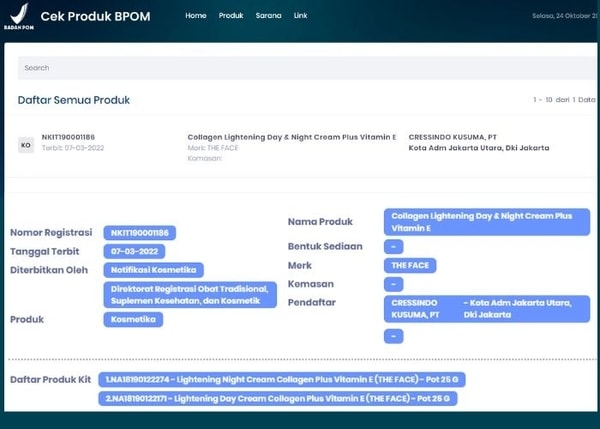Click the Direktorat Registrasi Obat Tradisional badge
Viewport: 600px width, 429px height.
click(190, 295)
